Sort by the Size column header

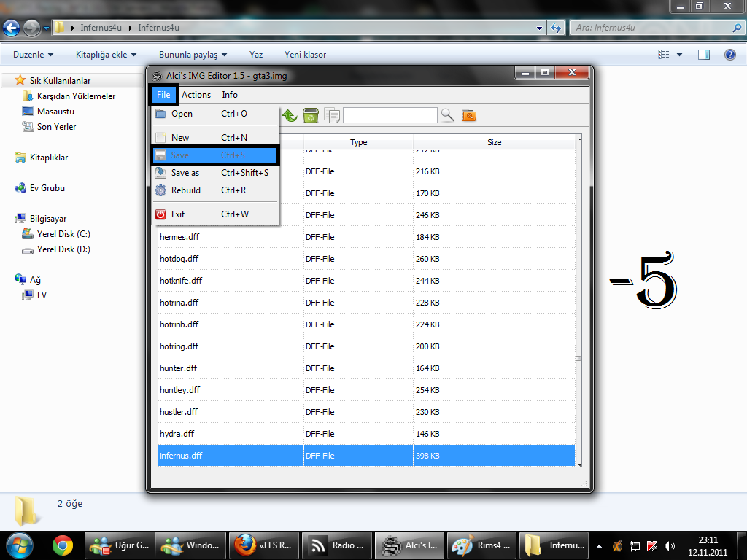pos(494,142)
